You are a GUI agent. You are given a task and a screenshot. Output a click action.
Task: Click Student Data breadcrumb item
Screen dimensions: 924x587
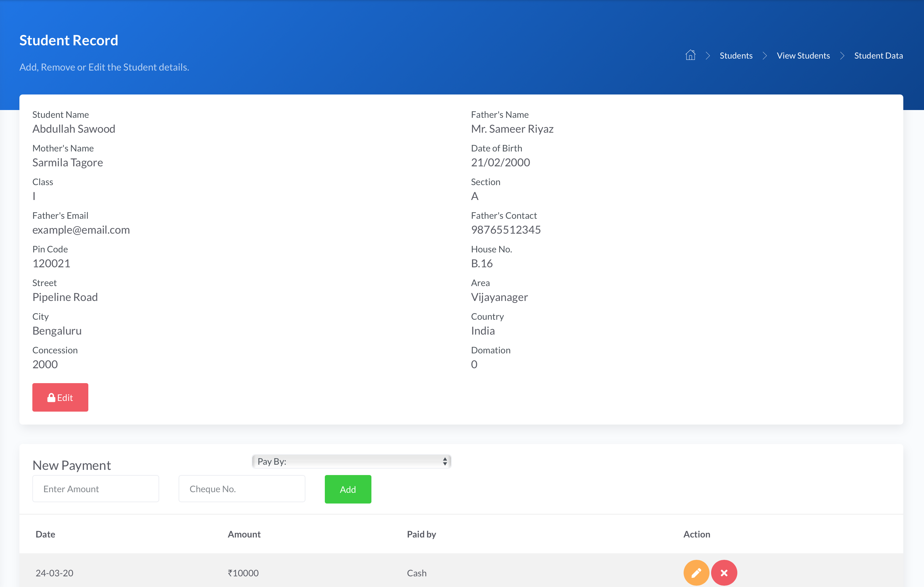[878, 56]
